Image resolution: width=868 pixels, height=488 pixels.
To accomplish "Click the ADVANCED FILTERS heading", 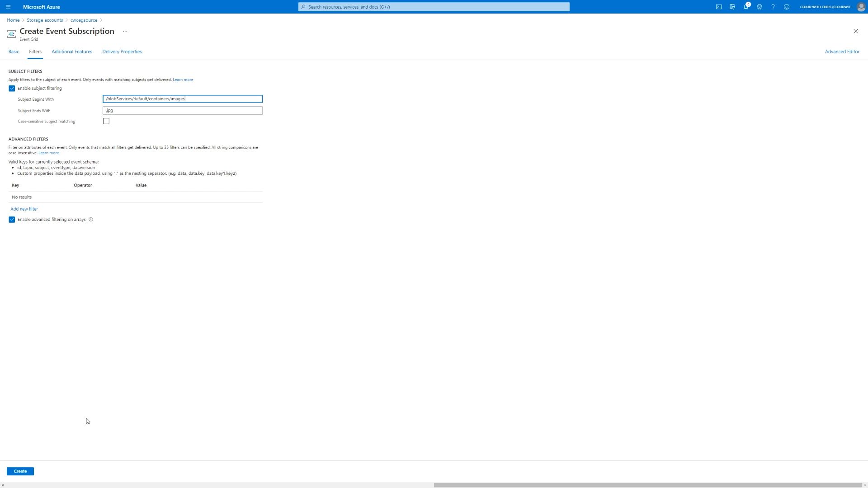I will pyautogui.click(x=28, y=139).
